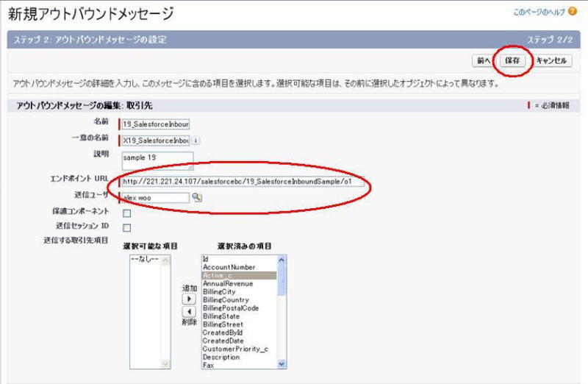
Task: Click the 前へ previous button
Action: point(483,61)
